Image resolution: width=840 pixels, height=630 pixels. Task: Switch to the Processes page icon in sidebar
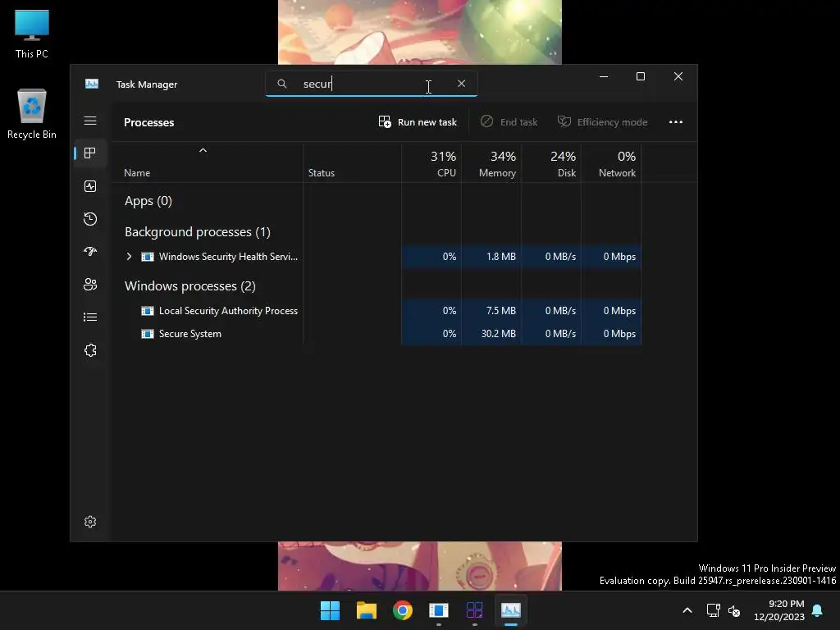[90, 153]
